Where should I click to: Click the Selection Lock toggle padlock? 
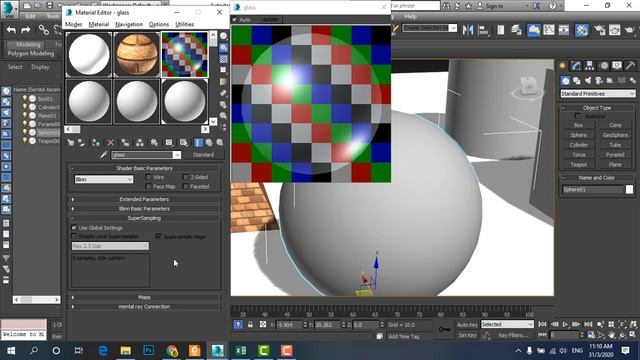click(x=250, y=324)
